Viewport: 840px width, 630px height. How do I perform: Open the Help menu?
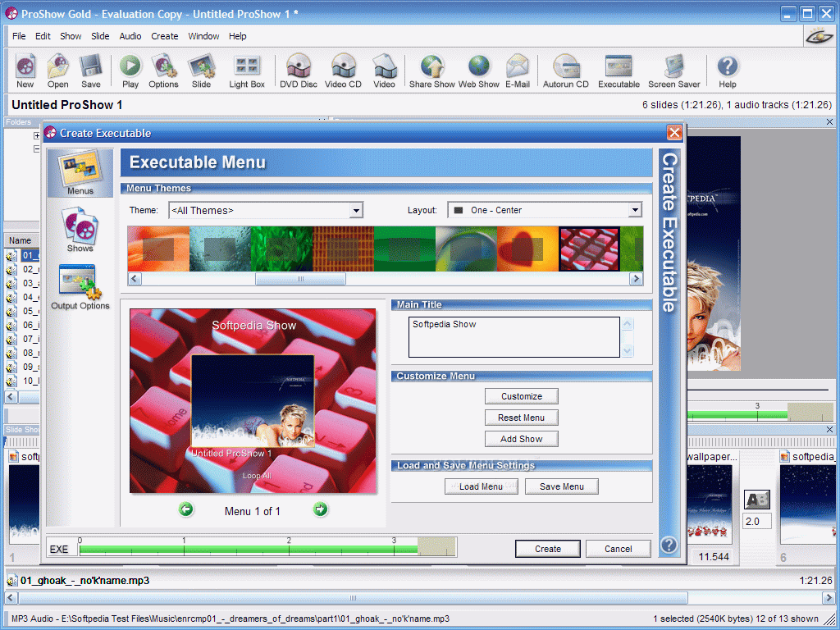click(x=237, y=36)
